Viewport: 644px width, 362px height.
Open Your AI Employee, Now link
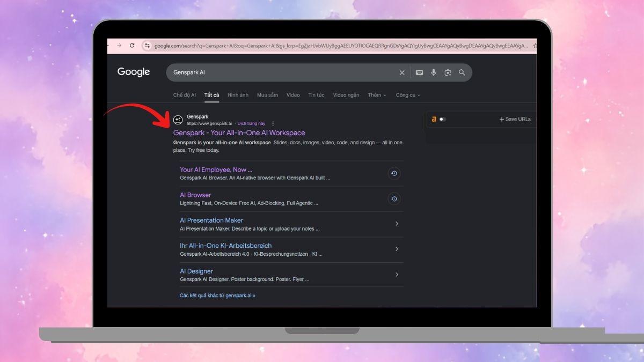click(x=216, y=169)
